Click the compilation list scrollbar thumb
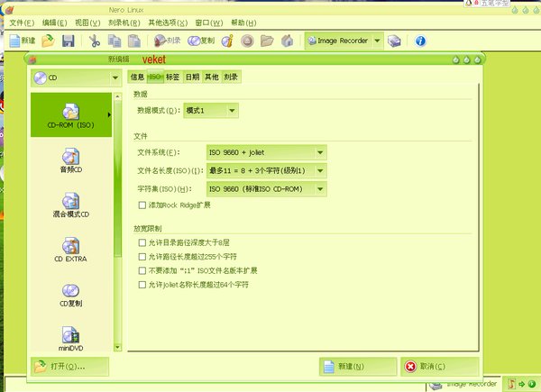Image resolution: width=541 pixels, height=392 pixels. pyautogui.click(x=117, y=178)
